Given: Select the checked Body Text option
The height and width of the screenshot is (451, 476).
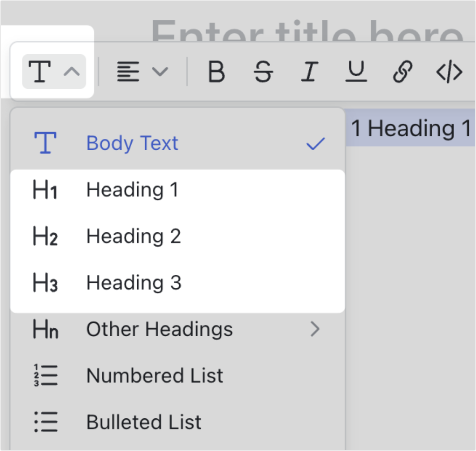Looking at the screenshot, I should point(132,143).
